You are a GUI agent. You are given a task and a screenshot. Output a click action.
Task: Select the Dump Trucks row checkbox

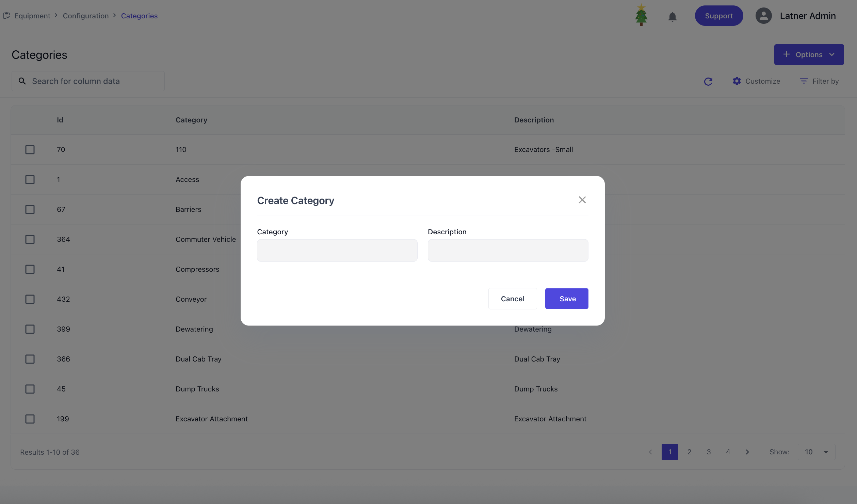point(30,389)
